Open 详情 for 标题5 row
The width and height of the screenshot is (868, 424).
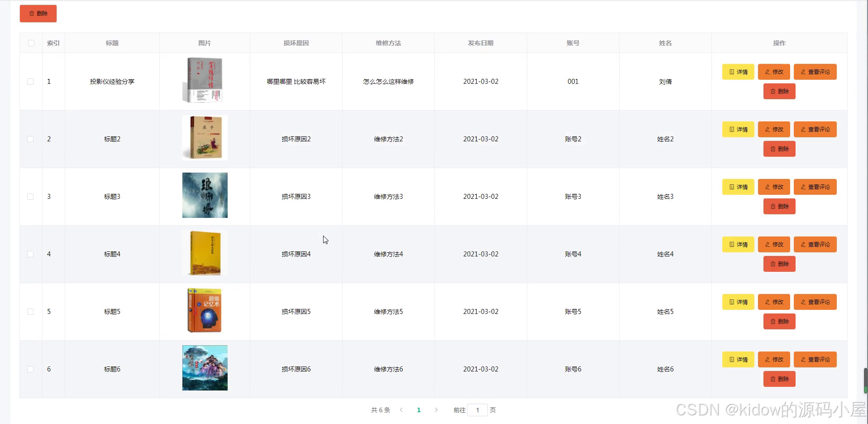coord(738,302)
